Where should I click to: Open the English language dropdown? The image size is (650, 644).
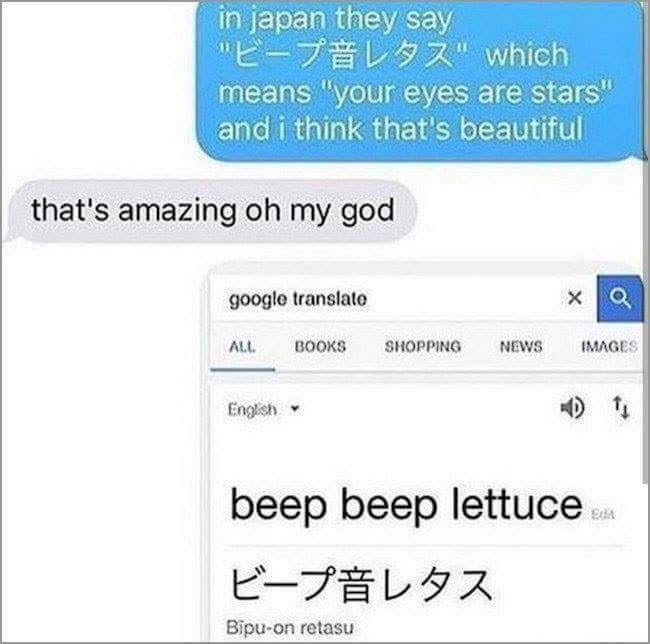click(x=264, y=409)
